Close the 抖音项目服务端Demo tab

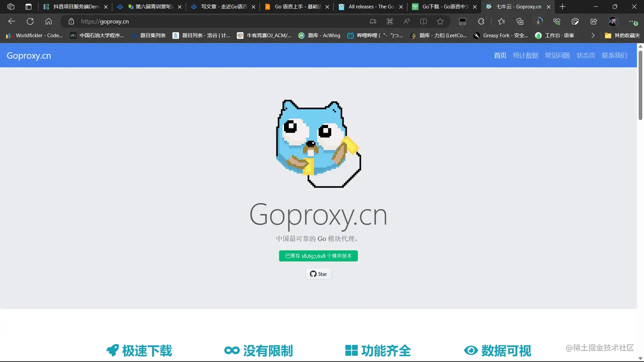tap(106, 7)
